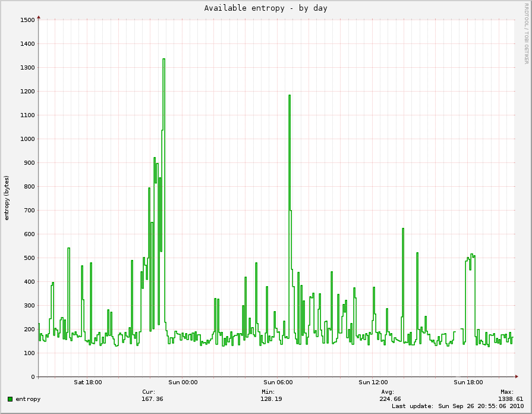This screenshot has width=532, height=414.
Task: Click the maximum value 1338.61
Action: coord(511,399)
